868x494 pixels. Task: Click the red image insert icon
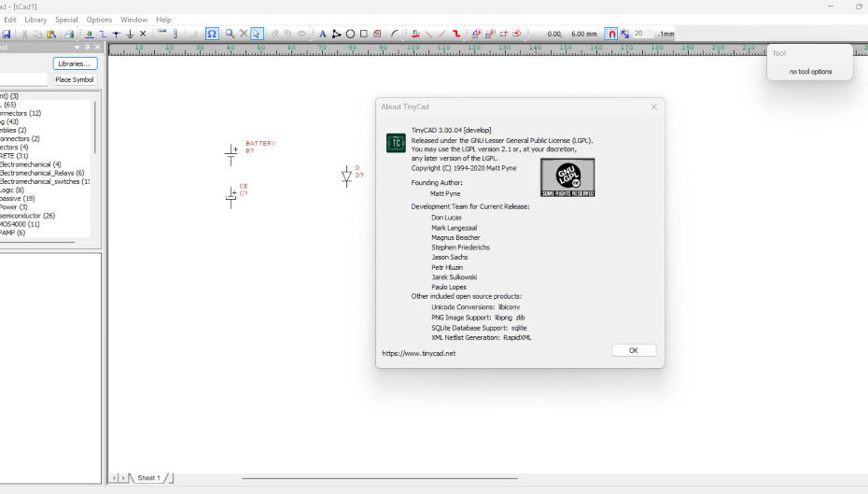[377, 34]
